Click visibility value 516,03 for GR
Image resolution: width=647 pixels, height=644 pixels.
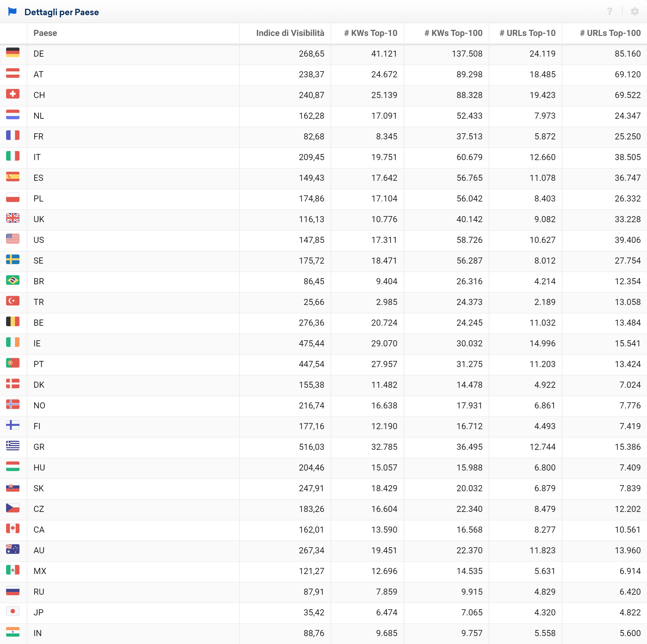(311, 447)
